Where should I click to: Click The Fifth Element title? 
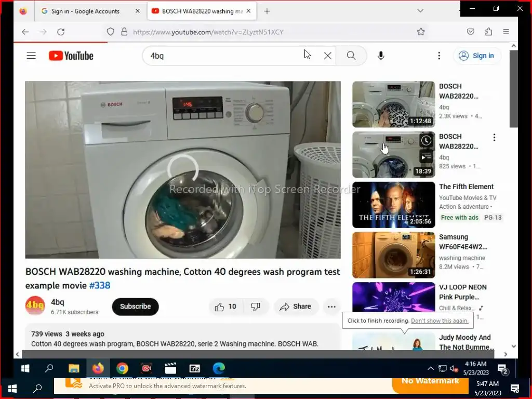pyautogui.click(x=466, y=187)
